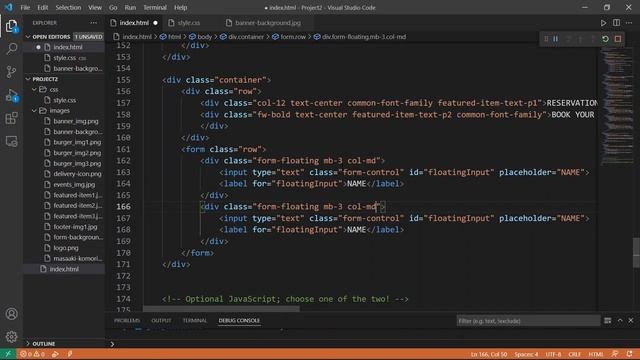This screenshot has height=360, width=640.
Task: Click the Step Over debug button
Action: coord(568,39)
